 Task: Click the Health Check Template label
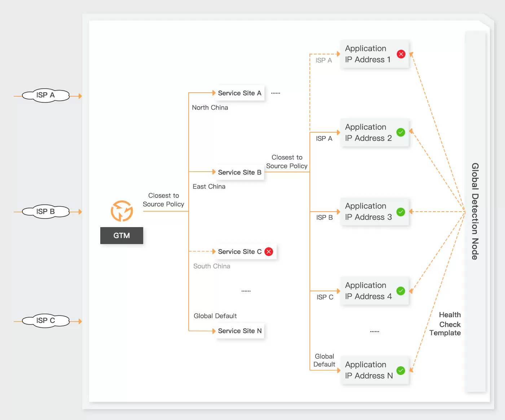pyautogui.click(x=446, y=324)
